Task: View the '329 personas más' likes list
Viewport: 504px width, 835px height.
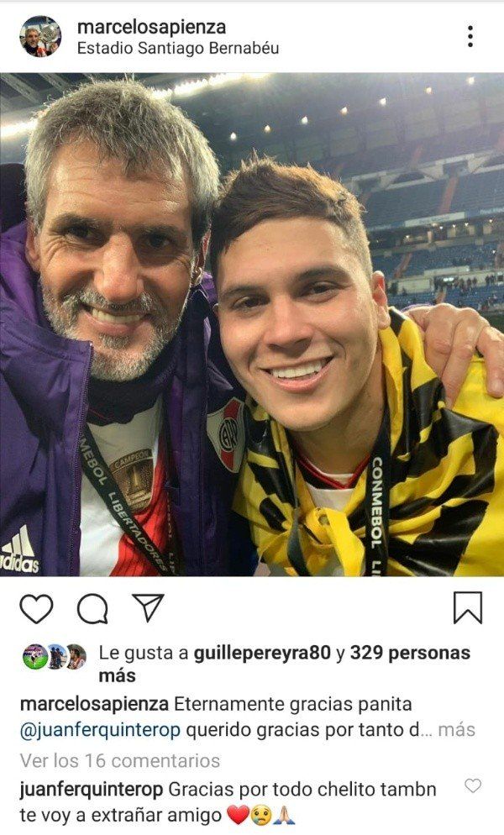Action: pyautogui.click(x=285, y=664)
